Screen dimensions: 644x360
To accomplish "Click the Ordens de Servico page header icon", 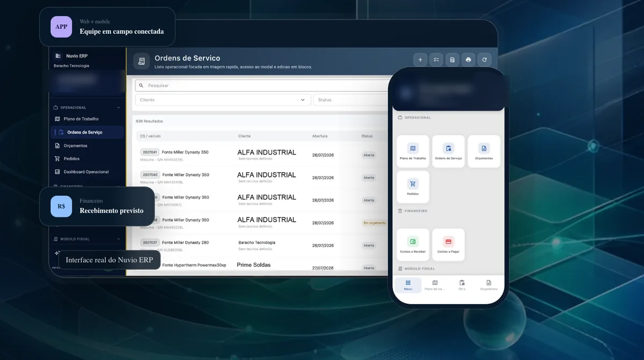I will (x=142, y=61).
